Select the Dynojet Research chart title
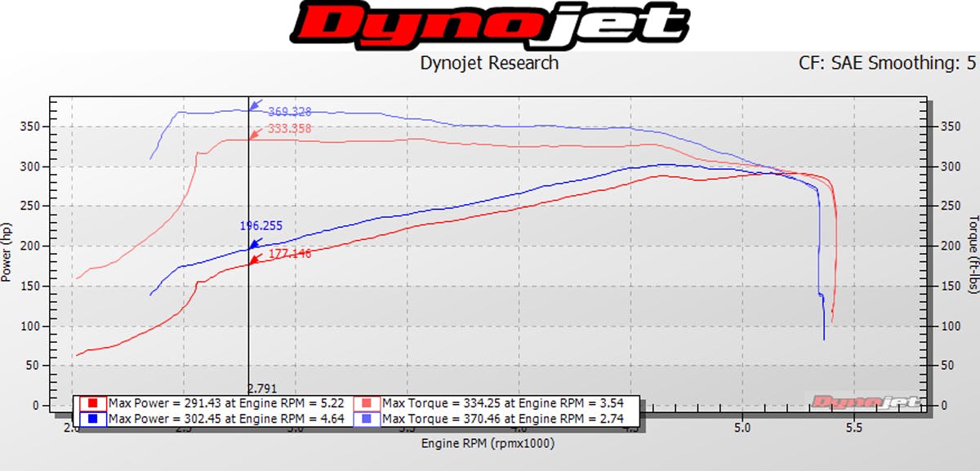Image resolution: width=980 pixels, height=471 pixels. 489,63
